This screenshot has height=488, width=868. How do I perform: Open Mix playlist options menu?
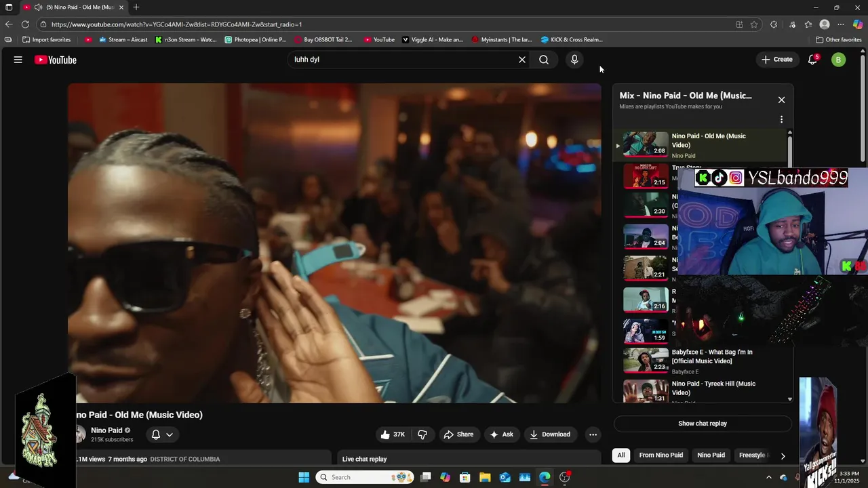click(x=781, y=119)
